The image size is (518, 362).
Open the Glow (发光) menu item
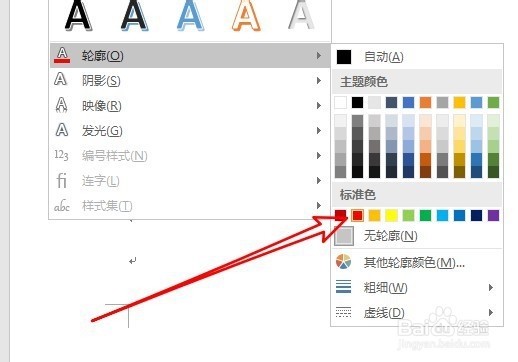click(190, 131)
